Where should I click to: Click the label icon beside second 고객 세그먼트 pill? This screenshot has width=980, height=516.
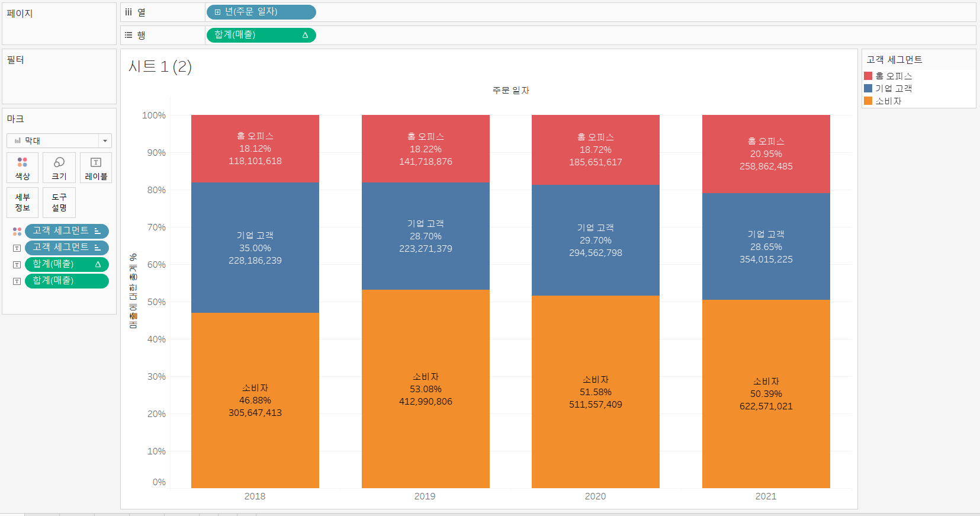(17, 248)
